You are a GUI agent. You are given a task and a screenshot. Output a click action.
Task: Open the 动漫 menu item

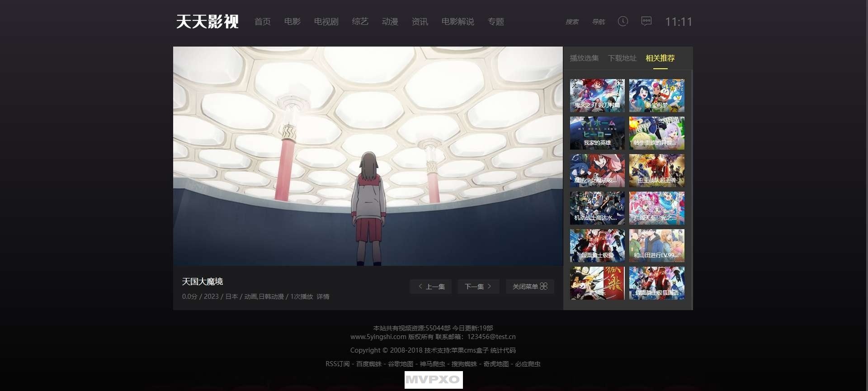(390, 22)
